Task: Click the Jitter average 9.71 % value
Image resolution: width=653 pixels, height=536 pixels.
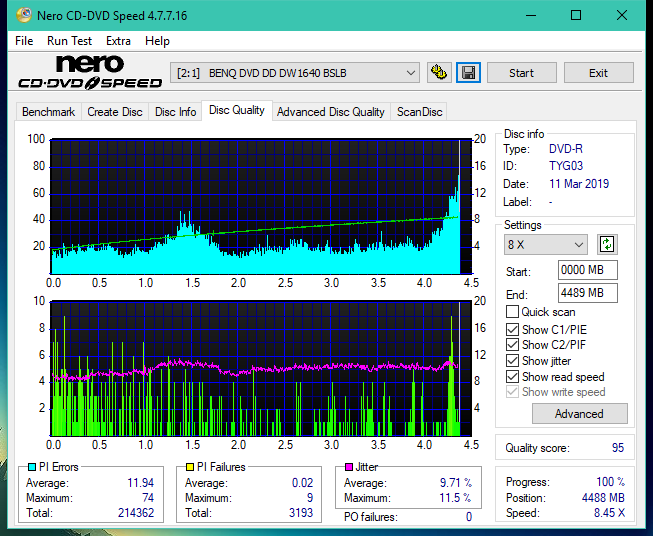Action: [456, 483]
